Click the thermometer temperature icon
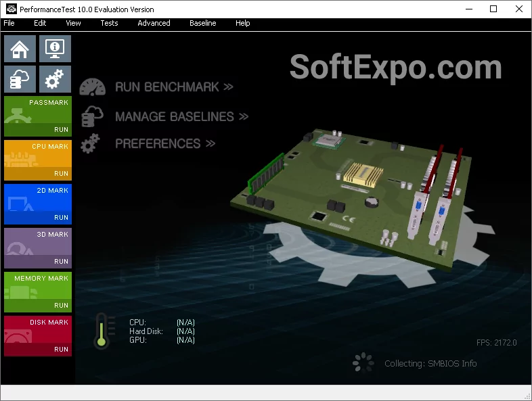Image resolution: width=532 pixels, height=401 pixels. click(102, 330)
